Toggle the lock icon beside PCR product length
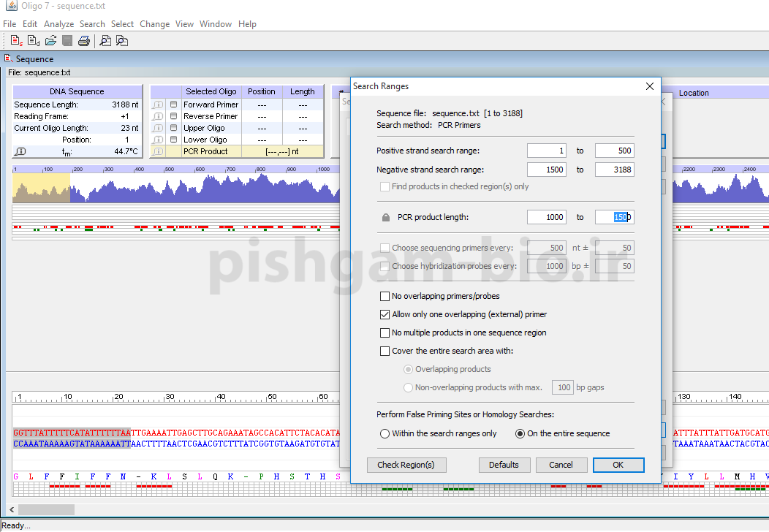The height and width of the screenshot is (532, 769). point(386,217)
